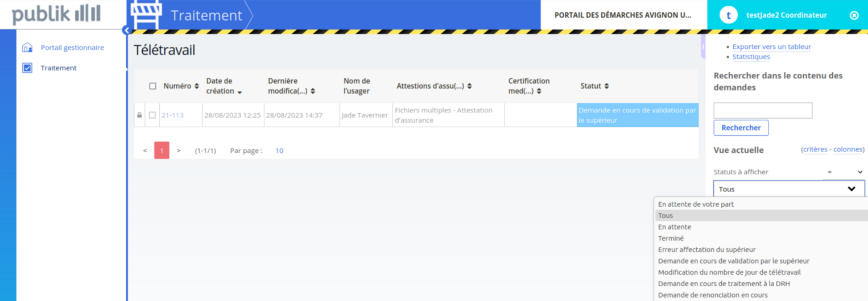Click the 'Demande en cours de validation' status cell
The image size is (868, 301).
tap(638, 115)
